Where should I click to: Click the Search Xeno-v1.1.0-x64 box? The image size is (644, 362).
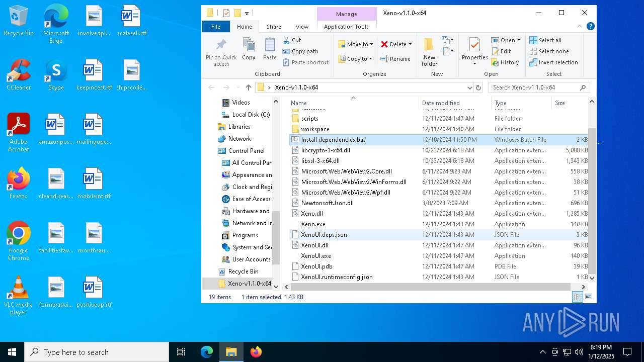pos(539,87)
